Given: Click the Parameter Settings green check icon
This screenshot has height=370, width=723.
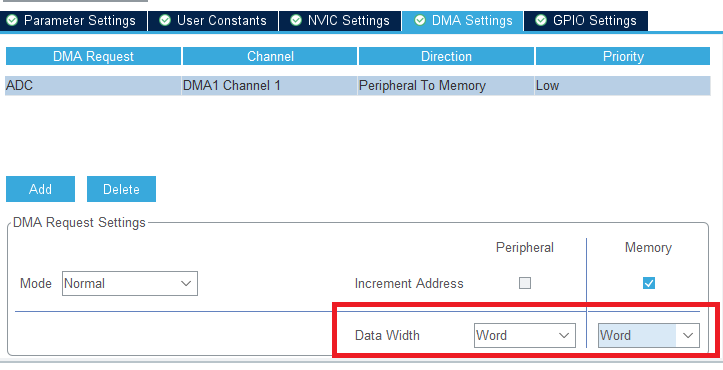Looking at the screenshot, I should [x=12, y=21].
